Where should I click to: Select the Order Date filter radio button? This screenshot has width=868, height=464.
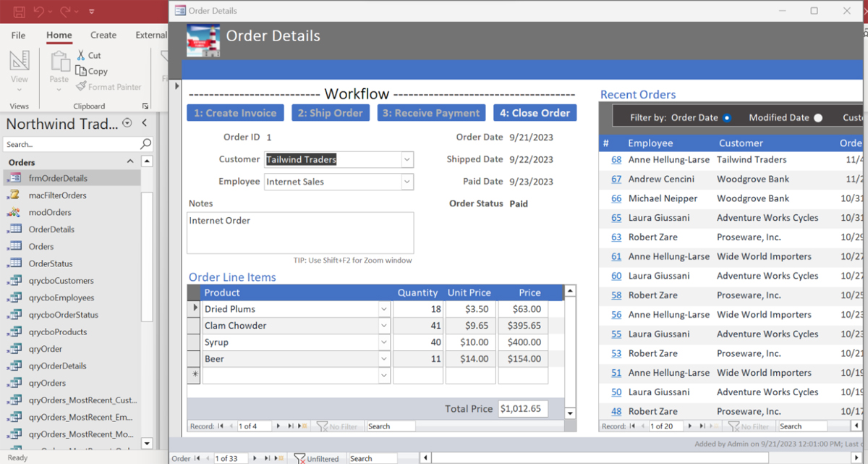click(x=727, y=118)
